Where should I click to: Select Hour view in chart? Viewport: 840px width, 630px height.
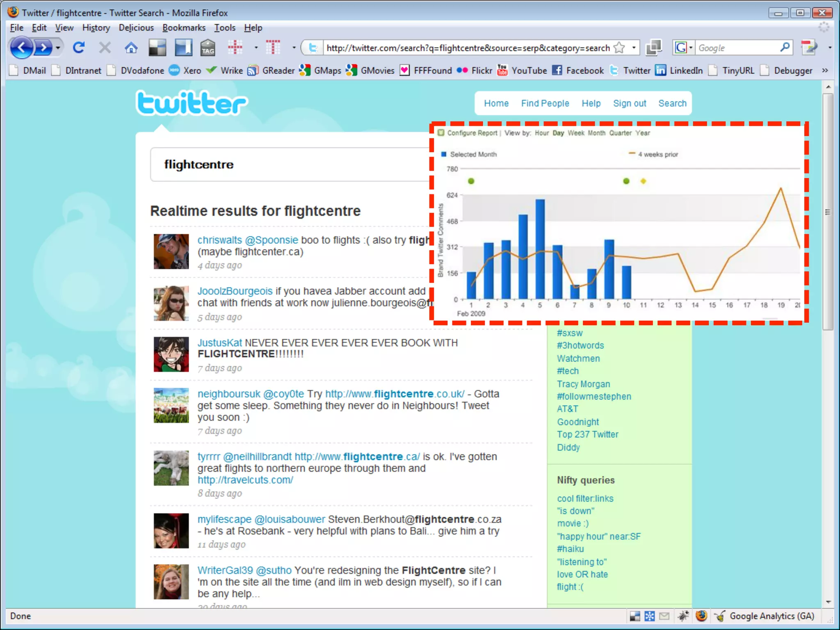[542, 133]
